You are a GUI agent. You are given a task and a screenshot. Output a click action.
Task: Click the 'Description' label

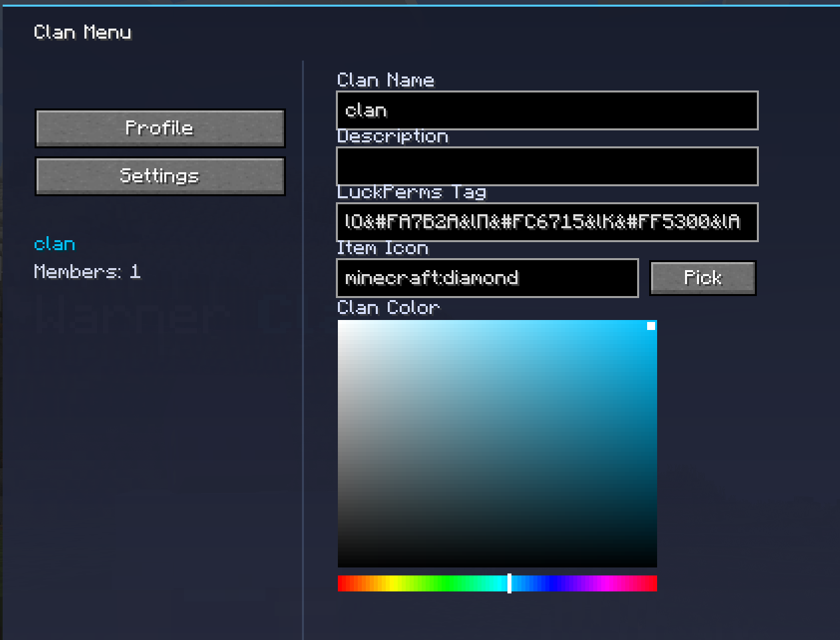[392, 136]
